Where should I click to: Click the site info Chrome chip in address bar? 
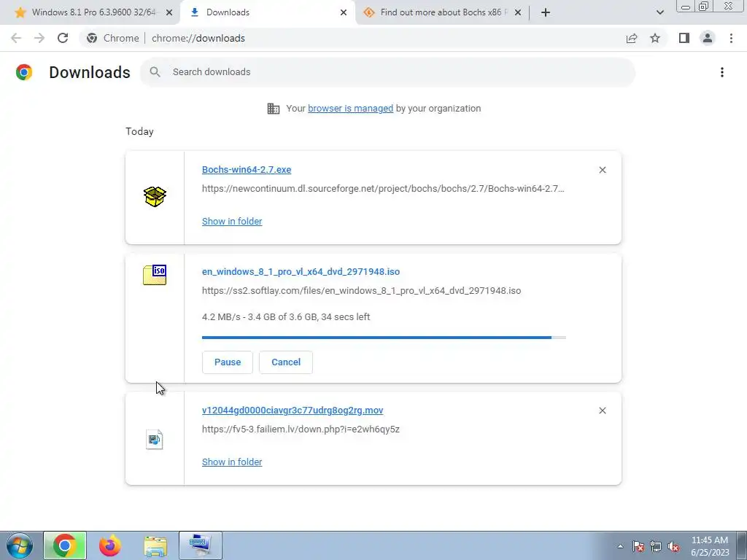click(x=113, y=38)
